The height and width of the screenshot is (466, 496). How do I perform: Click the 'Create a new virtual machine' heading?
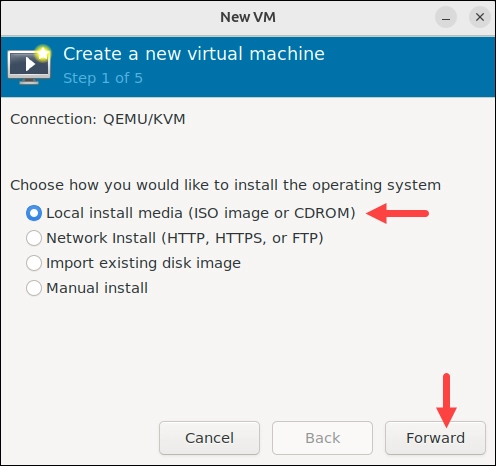(x=194, y=54)
